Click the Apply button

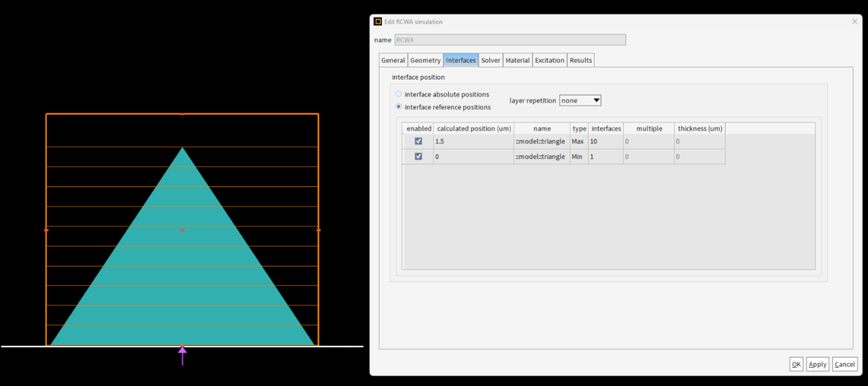[817, 364]
